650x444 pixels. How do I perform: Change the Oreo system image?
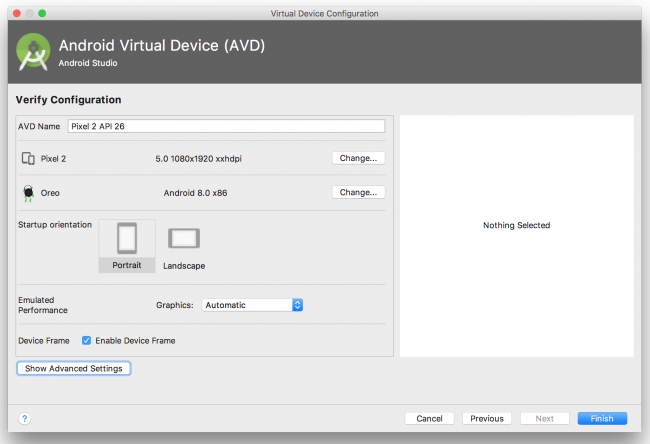[x=358, y=192]
